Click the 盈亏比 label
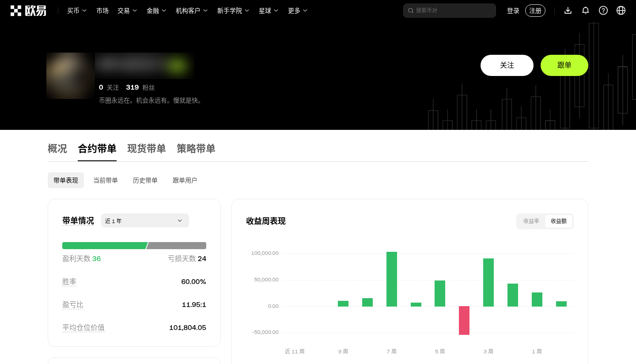This screenshot has height=364, width=636. click(x=73, y=304)
